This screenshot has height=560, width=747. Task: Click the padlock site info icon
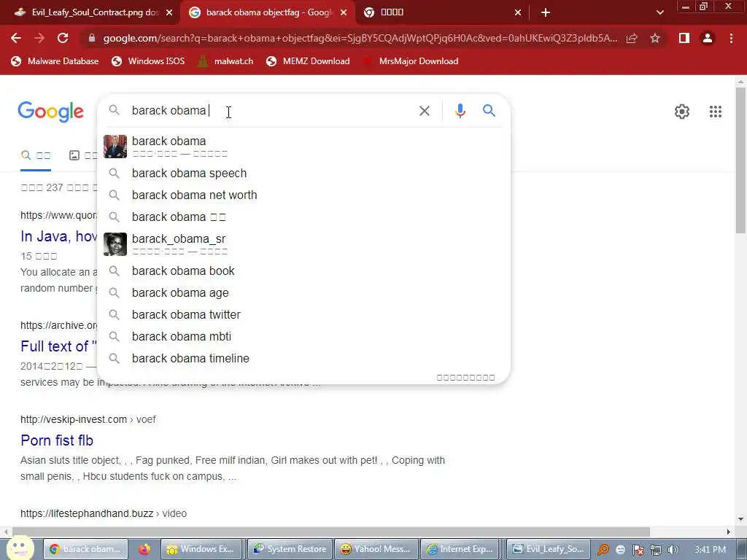point(92,38)
